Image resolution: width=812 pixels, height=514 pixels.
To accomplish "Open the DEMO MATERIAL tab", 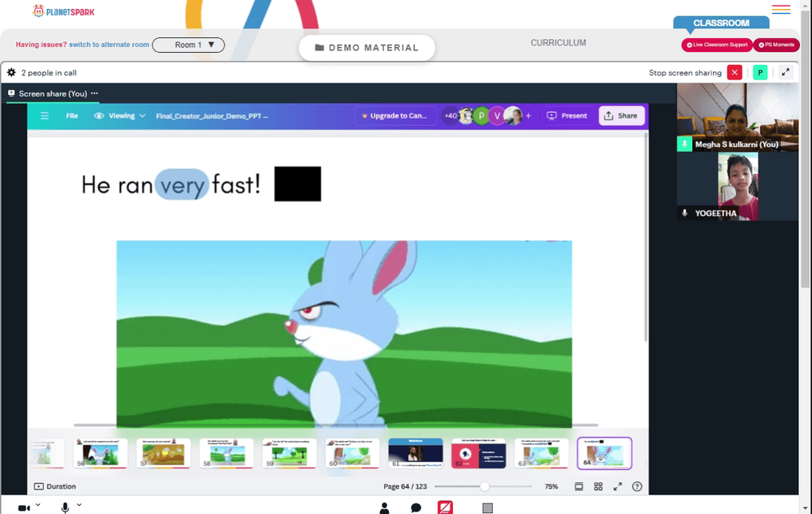I will pyautogui.click(x=367, y=48).
